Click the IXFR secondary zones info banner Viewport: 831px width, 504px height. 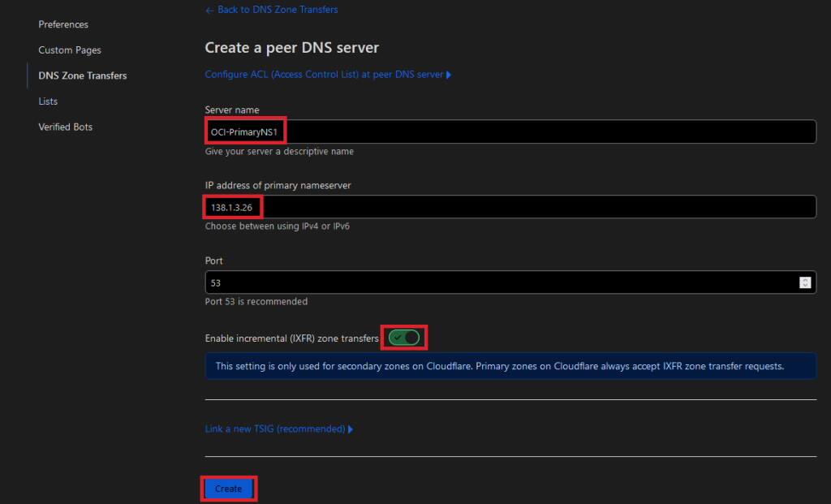510,365
